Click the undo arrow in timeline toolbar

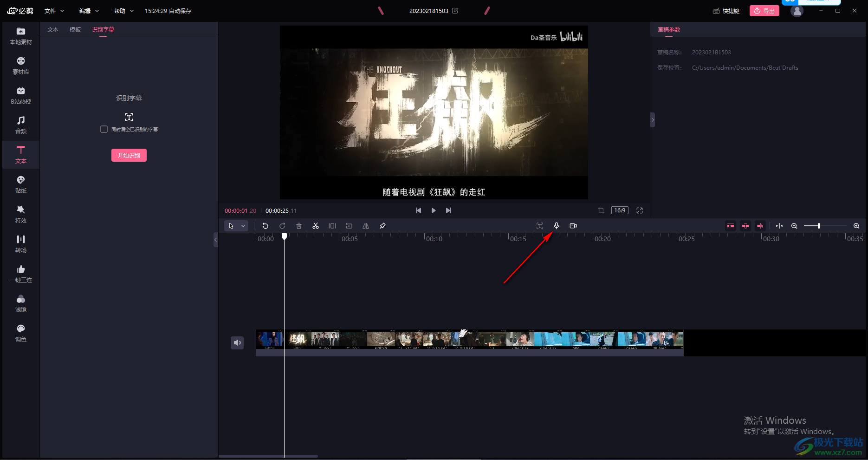(x=266, y=226)
